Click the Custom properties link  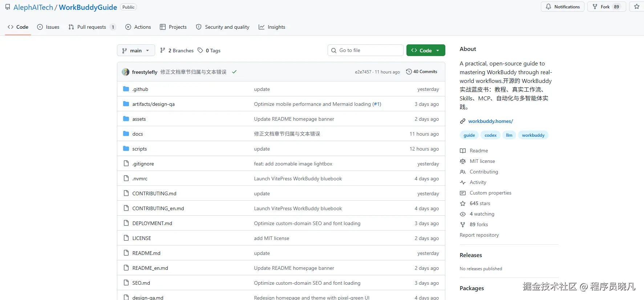pyautogui.click(x=490, y=193)
